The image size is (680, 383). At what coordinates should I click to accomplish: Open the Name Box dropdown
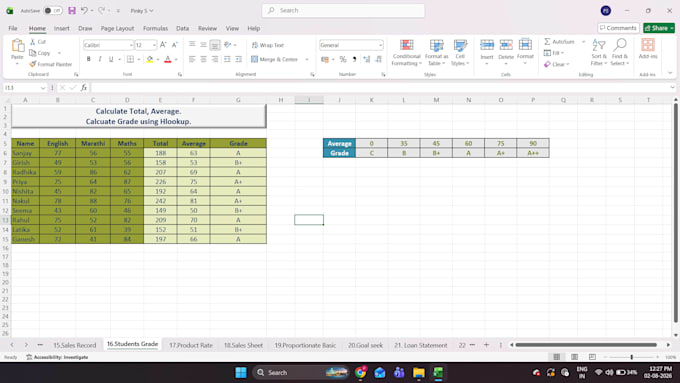43,88
